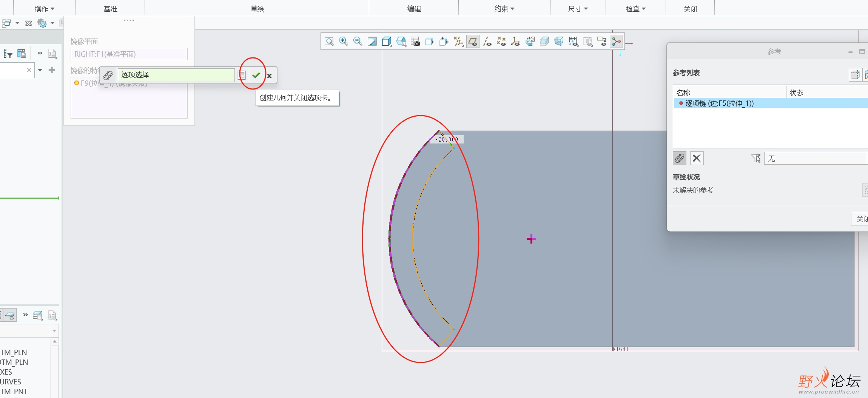868x398 pixels.
Task: Click the shaded solid display icon
Action: click(544, 42)
